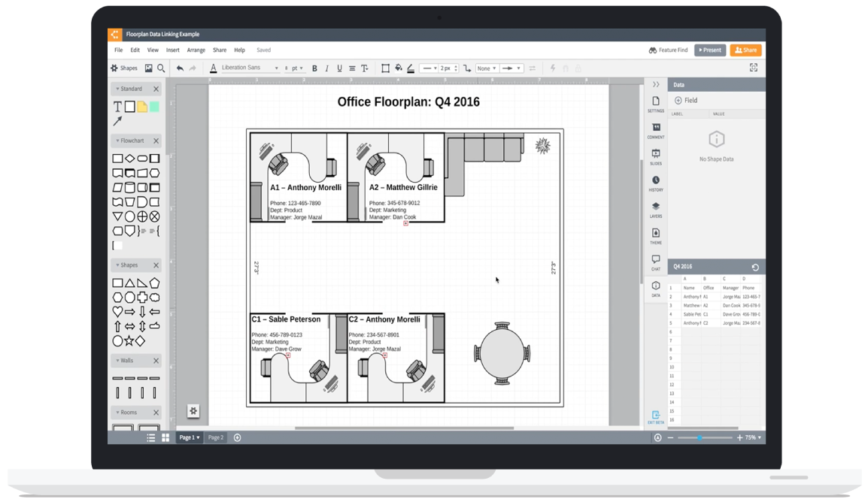Open the Insert menu
The width and height of the screenshot is (868, 502).
click(173, 50)
